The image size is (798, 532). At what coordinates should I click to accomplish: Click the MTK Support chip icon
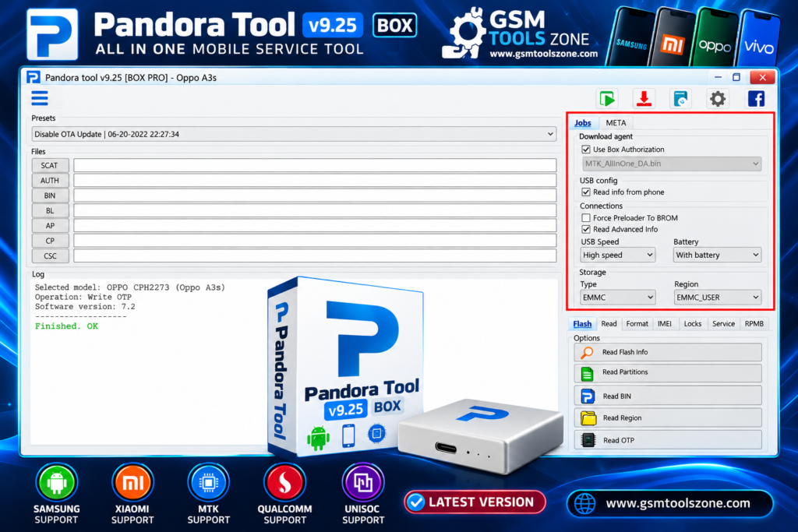coord(208,482)
